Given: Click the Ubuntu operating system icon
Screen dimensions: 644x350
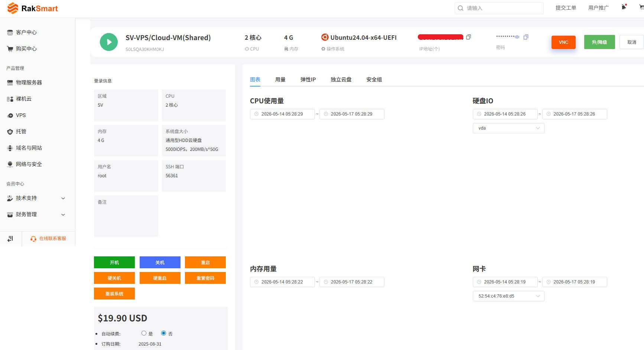Looking at the screenshot, I should point(325,37).
